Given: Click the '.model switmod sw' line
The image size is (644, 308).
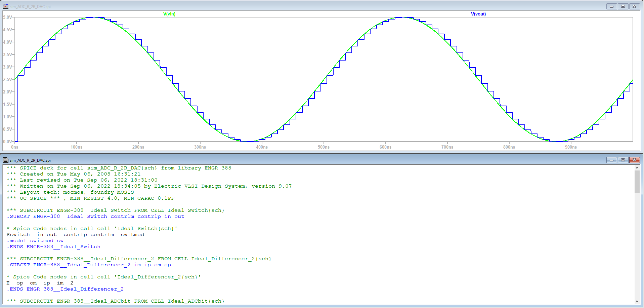Looking at the screenshot, I should coord(35,241).
